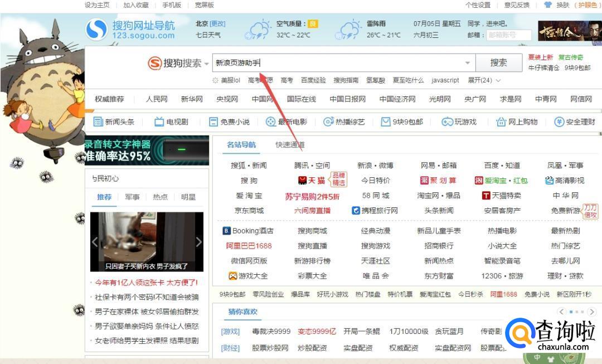Click the search text input field
Screen dimensions: 602x364
coord(344,62)
